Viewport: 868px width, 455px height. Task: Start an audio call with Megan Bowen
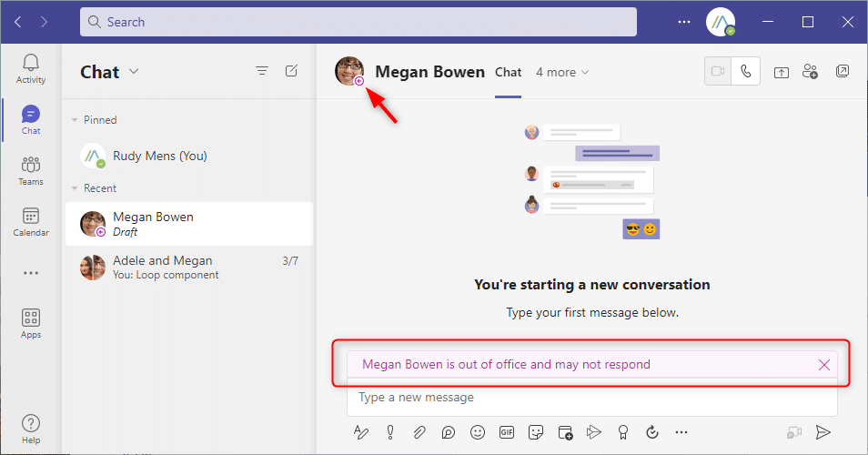point(746,73)
